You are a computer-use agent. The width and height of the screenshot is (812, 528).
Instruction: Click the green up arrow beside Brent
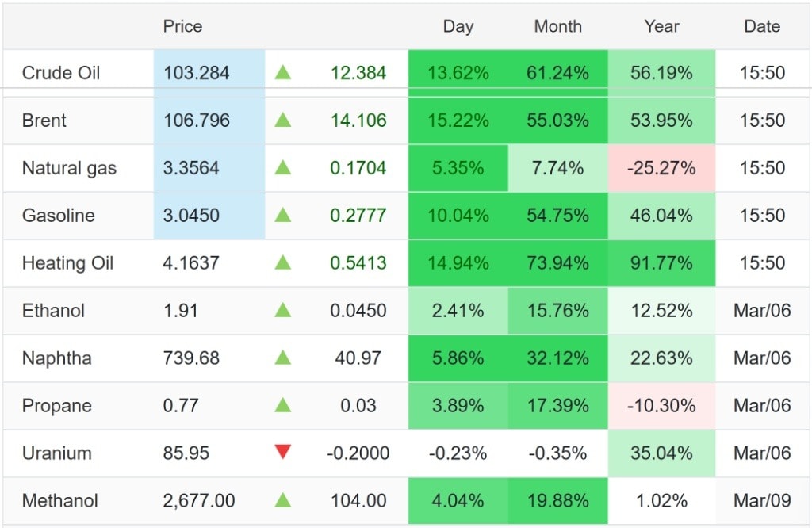[x=283, y=121]
